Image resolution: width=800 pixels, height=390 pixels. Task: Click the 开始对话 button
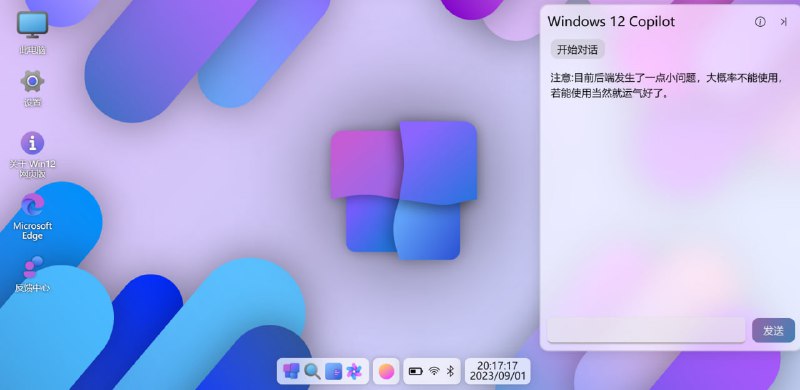578,50
